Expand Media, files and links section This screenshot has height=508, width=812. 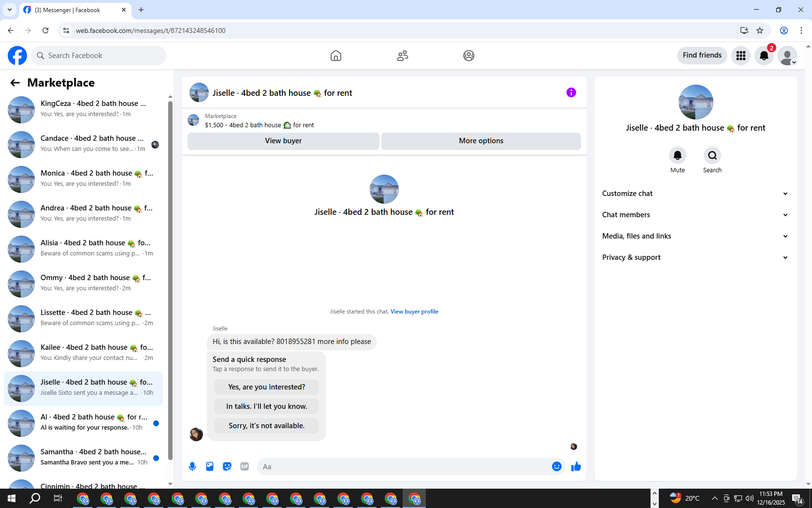[x=696, y=236]
